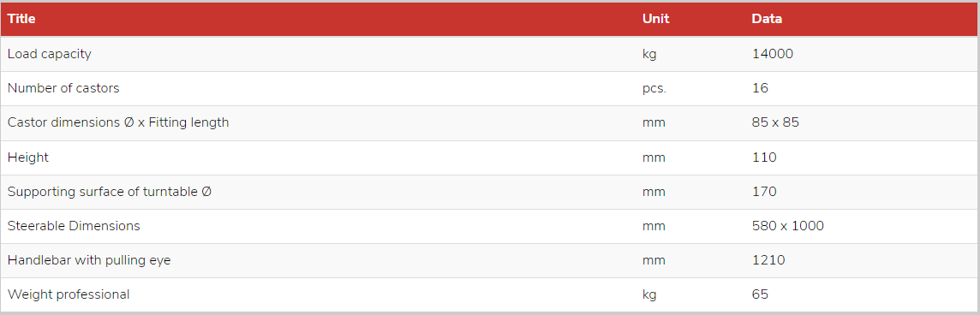Image resolution: width=980 pixels, height=315 pixels.
Task: Select the Load capacity row label
Action: 50,55
